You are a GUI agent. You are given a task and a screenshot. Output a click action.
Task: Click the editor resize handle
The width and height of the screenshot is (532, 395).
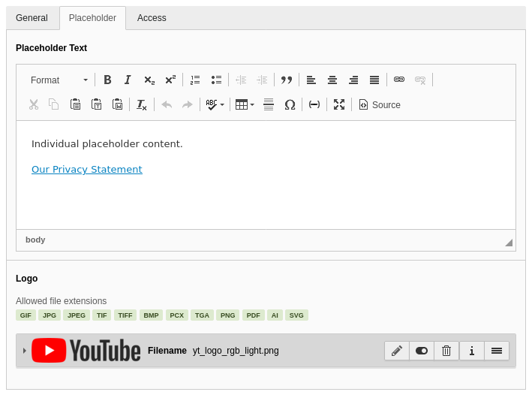(509, 243)
